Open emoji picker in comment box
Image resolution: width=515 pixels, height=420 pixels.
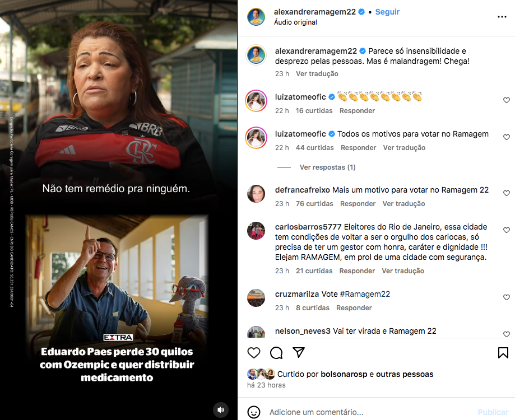[x=253, y=412]
